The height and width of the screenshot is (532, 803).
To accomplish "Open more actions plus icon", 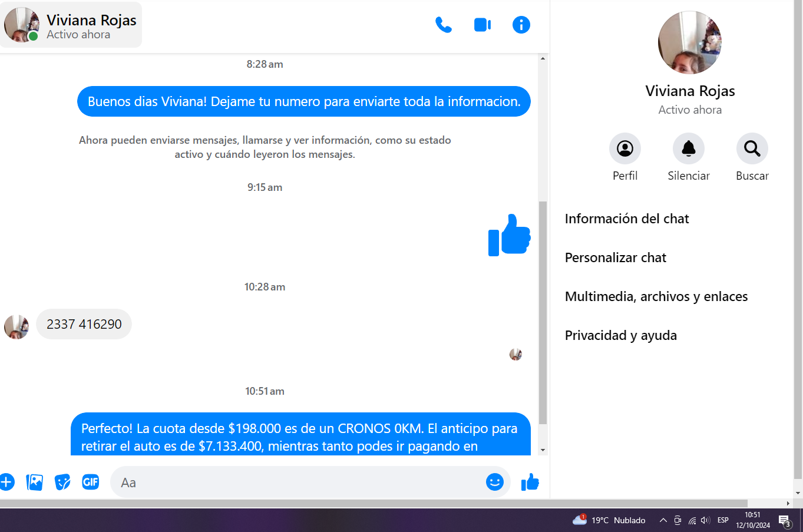I will (x=6, y=482).
